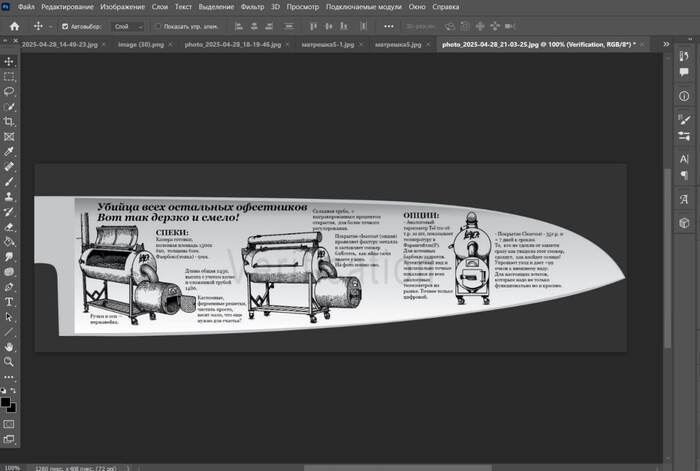Select the Horizontal Type tool
This screenshot has width=700, height=471.
pyautogui.click(x=9, y=300)
